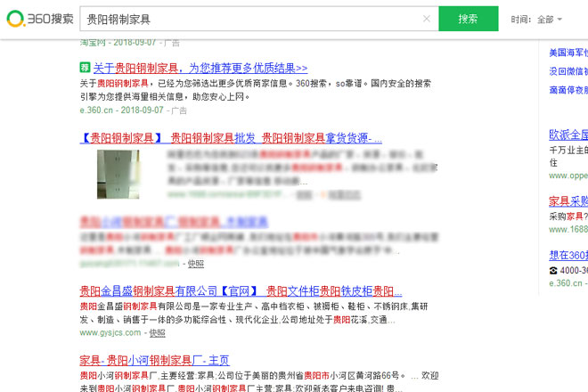Open sidebar ad link 欧派全屋
Image resolution: width=588 pixels, height=392 pixels.
point(568,135)
